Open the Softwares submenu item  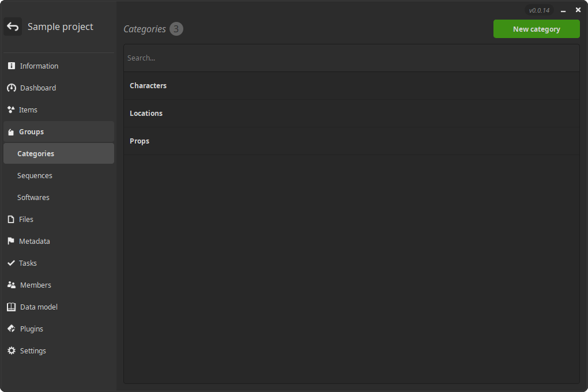coord(33,198)
